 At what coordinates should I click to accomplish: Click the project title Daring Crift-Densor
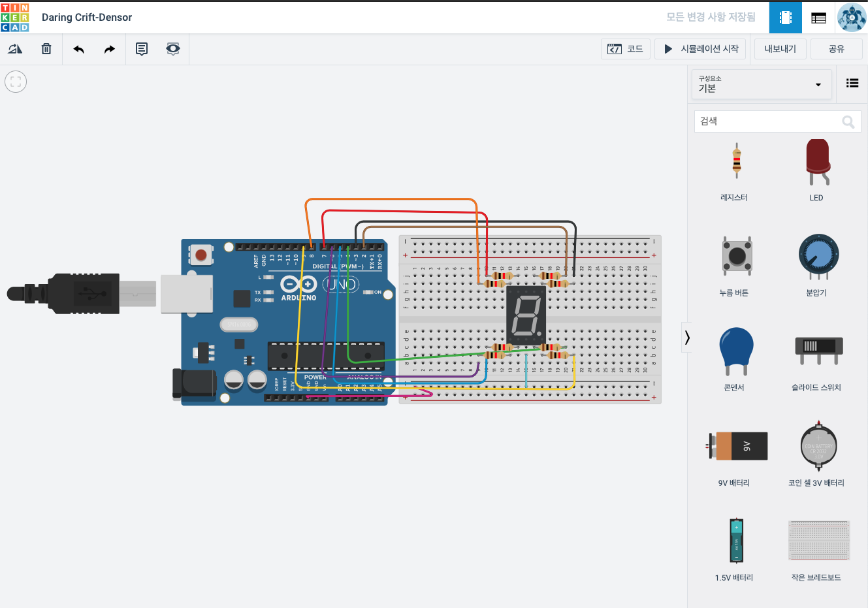point(87,18)
